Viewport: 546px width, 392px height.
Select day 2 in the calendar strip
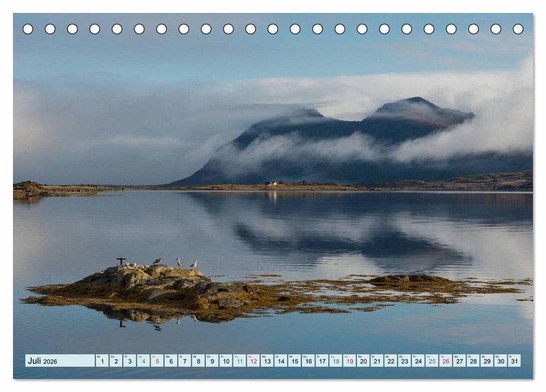(115, 361)
